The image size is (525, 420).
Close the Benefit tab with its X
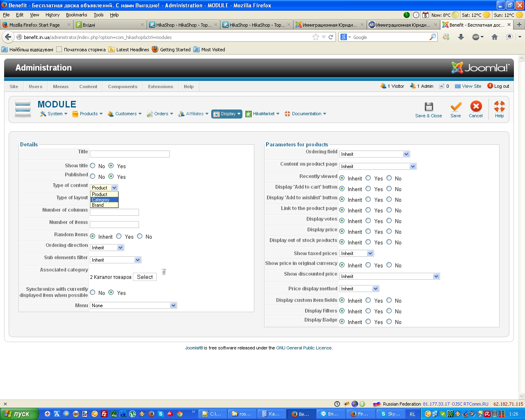509,25
